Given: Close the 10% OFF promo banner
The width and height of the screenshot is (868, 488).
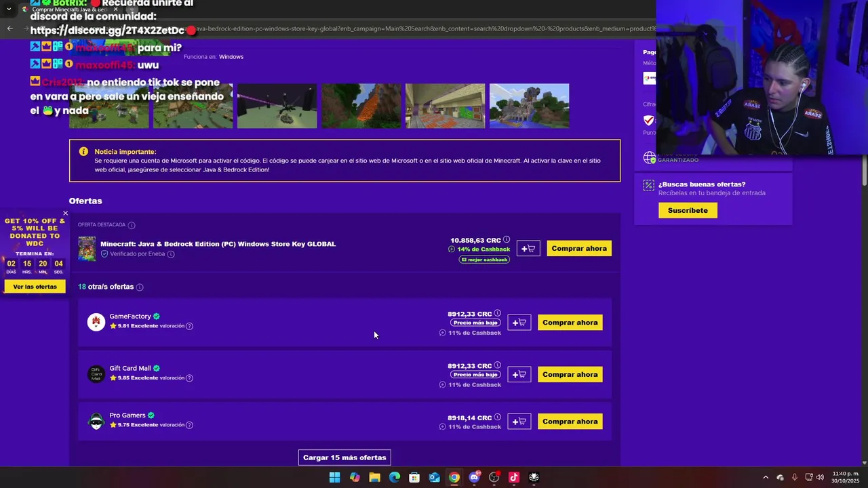Looking at the screenshot, I should (65, 213).
